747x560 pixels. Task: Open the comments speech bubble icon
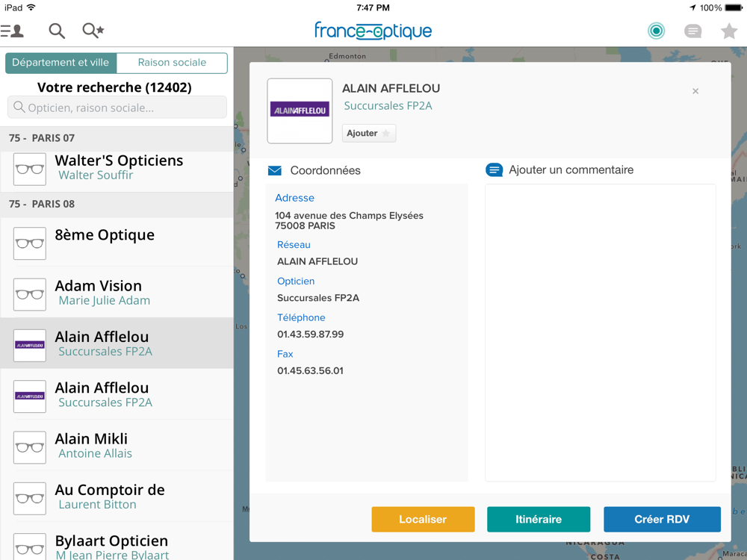(693, 31)
